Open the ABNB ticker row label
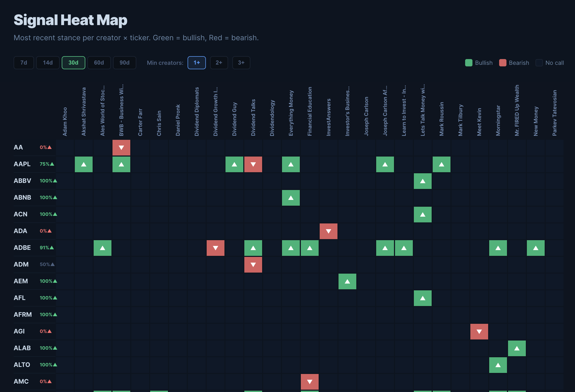Screen dimensions: 575x392 click(22, 198)
